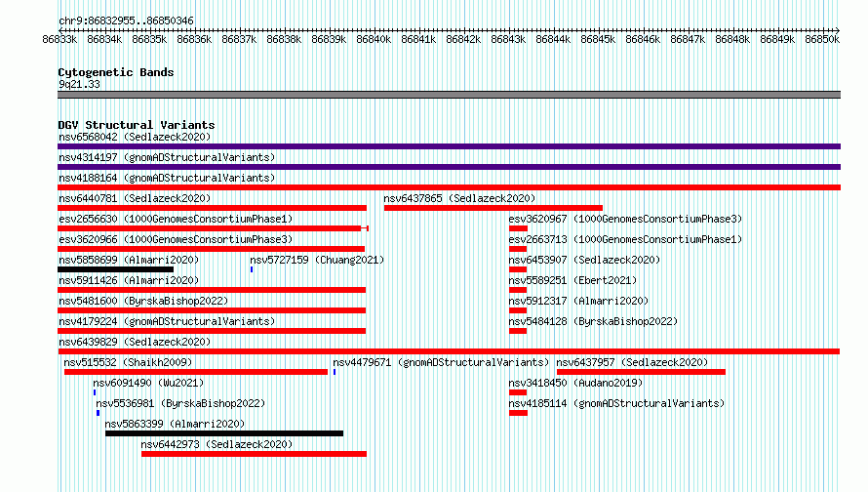Click the red bar under nsv4185114
Screen dimensions: 868x492
click(518, 413)
